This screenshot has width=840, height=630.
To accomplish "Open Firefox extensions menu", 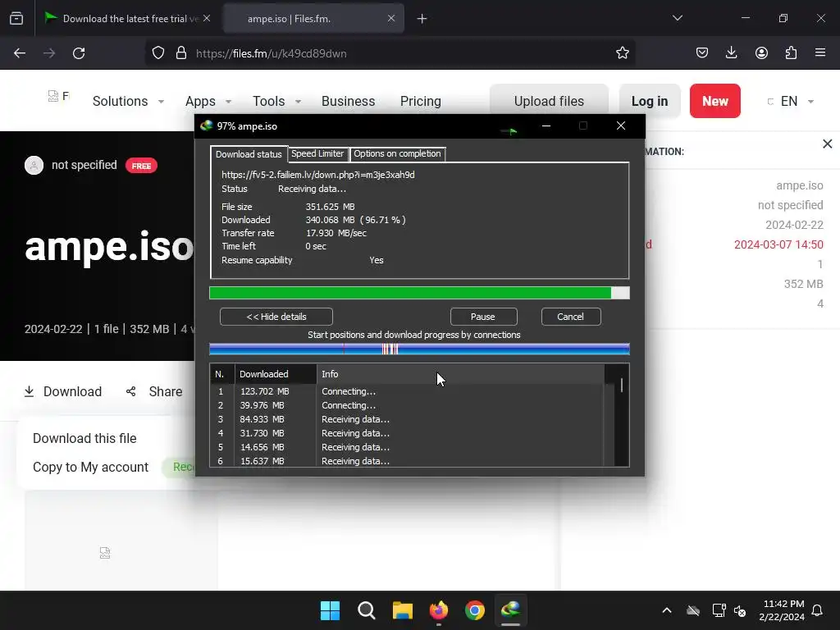I will pos(791,53).
